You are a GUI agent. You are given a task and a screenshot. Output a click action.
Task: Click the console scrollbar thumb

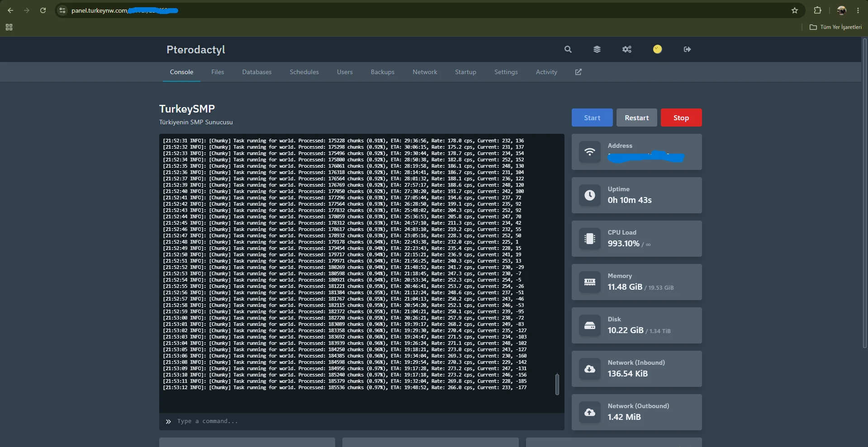pos(557,384)
